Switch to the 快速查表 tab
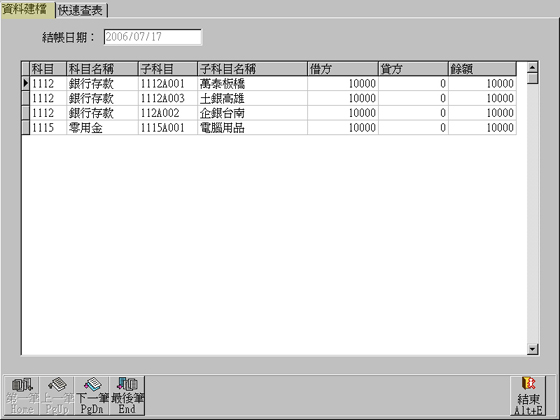 pyautogui.click(x=81, y=10)
